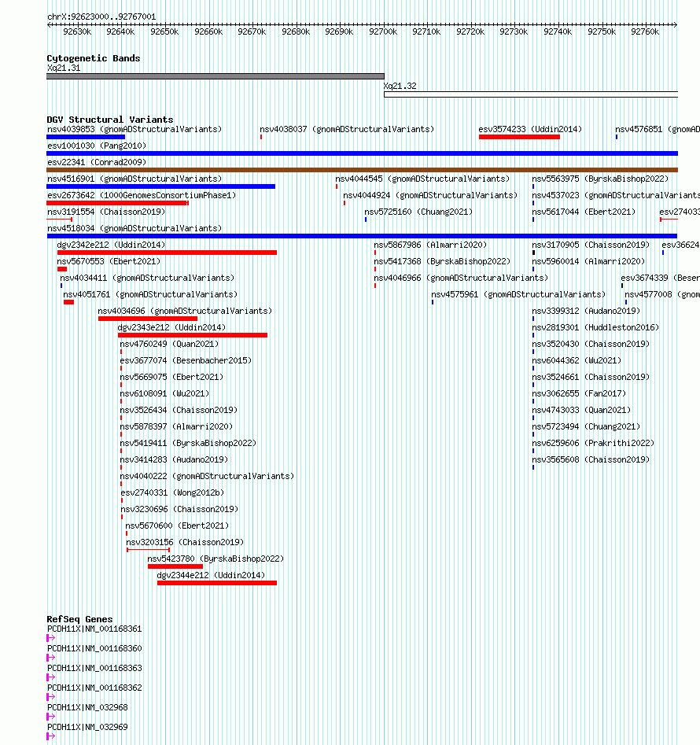This screenshot has width=700, height=745.
Task: Click PCDH11X|NM_032969 gene arrow glyph
Action: pyautogui.click(x=51, y=736)
